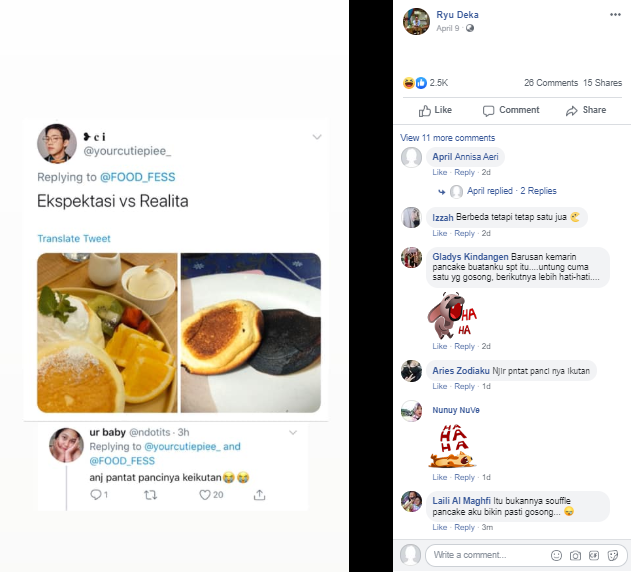Image resolution: width=631 pixels, height=572 pixels.
Task: Click in the Write a comment field
Action: tap(485, 555)
